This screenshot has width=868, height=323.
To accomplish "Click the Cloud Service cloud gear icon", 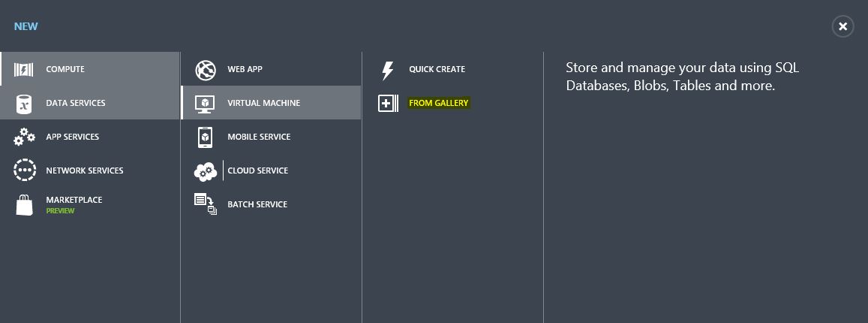I will pos(206,171).
